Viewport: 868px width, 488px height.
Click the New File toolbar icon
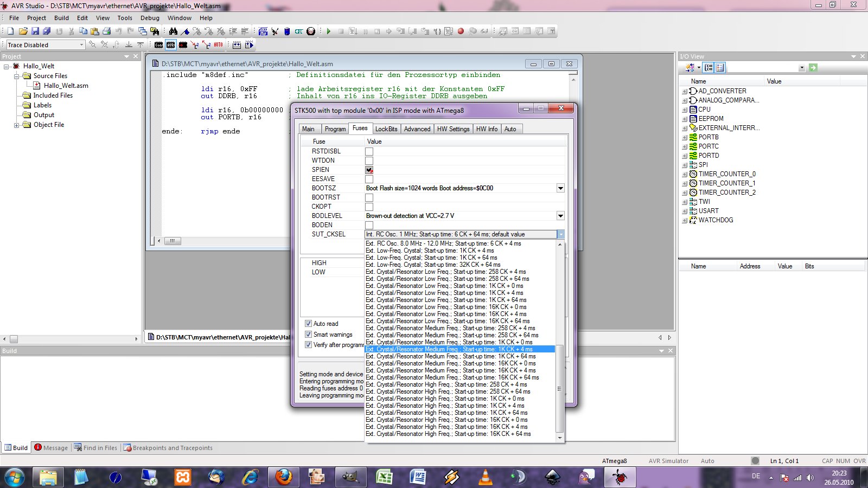(10, 31)
